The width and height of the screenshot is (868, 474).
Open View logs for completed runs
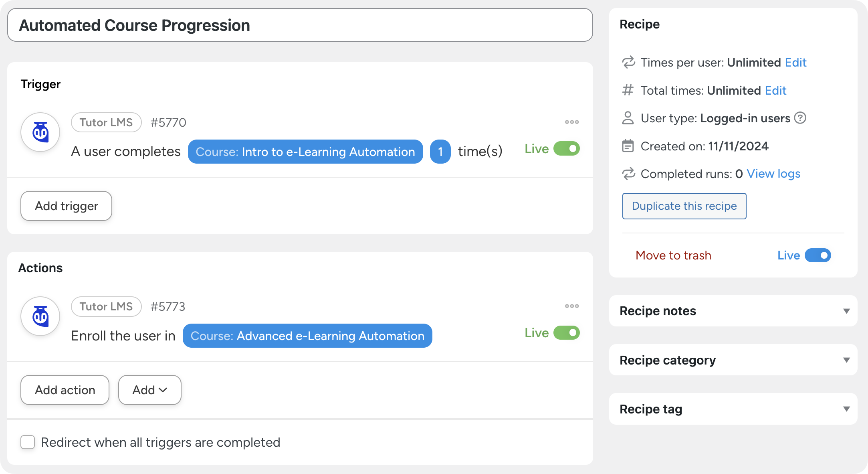coord(773,174)
